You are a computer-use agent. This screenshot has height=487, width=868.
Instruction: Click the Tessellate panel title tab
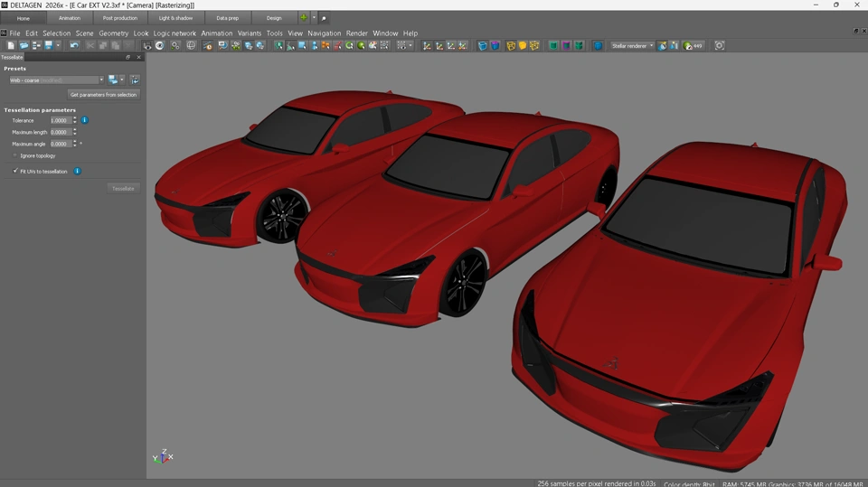pyautogui.click(x=12, y=57)
